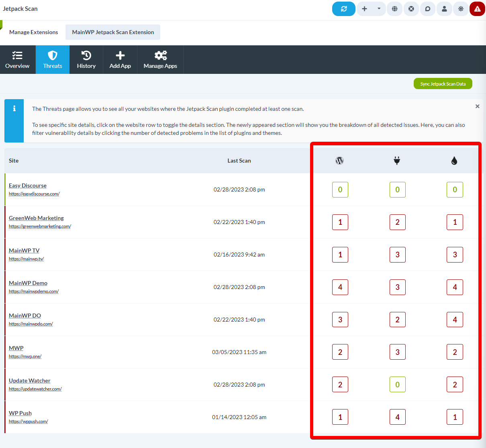Open the settings gear icon
Image resolution: width=486 pixels, height=448 pixels.
[x=460, y=8]
